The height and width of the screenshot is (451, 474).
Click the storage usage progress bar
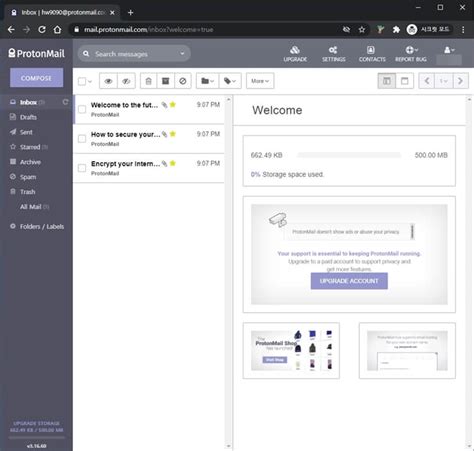349,155
